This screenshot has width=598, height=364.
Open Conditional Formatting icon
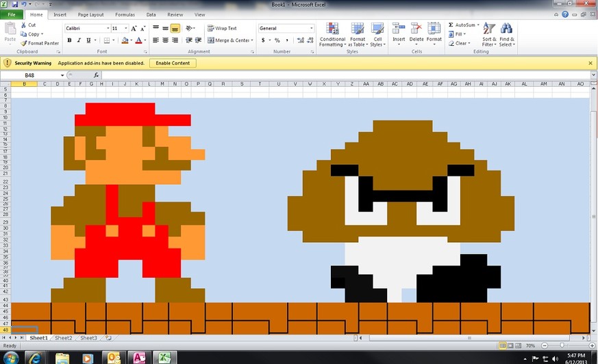click(332, 29)
